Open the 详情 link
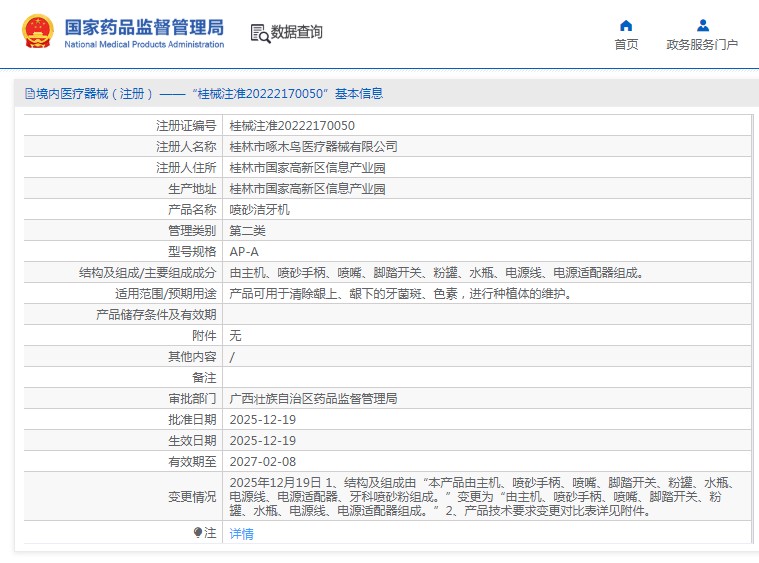 coord(241,533)
